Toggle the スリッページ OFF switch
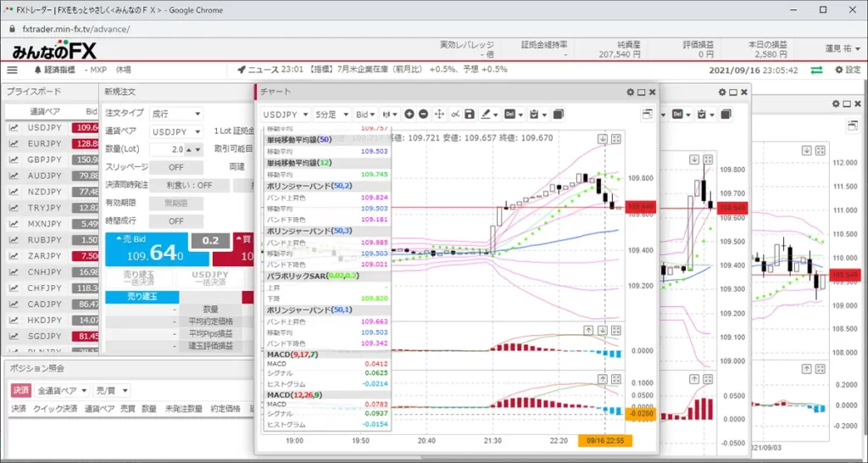868x463 pixels. pos(175,167)
